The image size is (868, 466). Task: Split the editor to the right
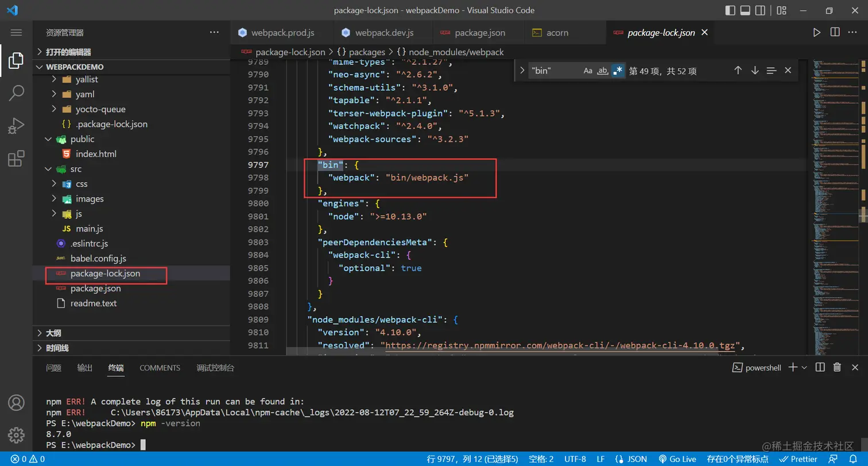(x=835, y=33)
